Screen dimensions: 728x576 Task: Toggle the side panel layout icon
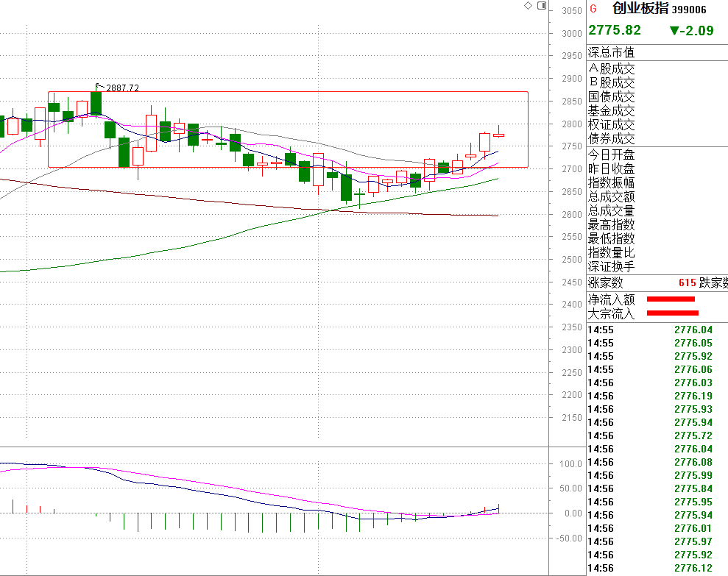(x=541, y=6)
